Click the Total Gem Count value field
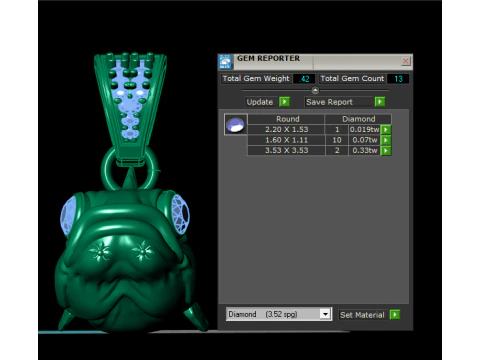This screenshot has height=360, width=480. click(398, 79)
